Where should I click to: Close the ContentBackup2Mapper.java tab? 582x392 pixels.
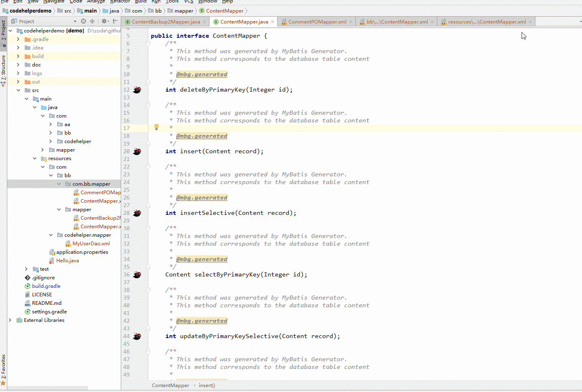pos(204,22)
